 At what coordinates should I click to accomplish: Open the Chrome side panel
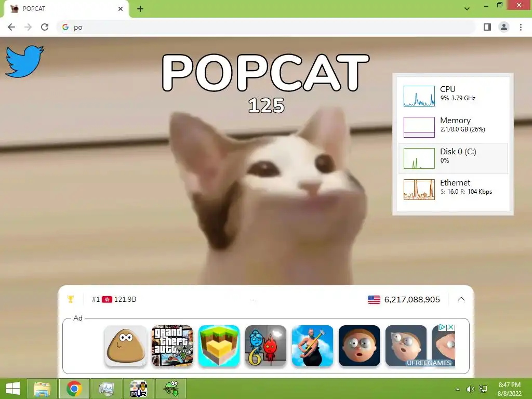[487, 27]
